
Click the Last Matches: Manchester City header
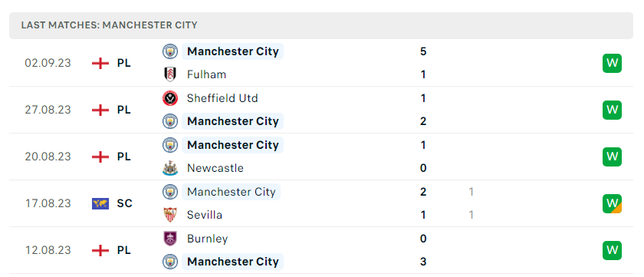pyautogui.click(x=321, y=25)
